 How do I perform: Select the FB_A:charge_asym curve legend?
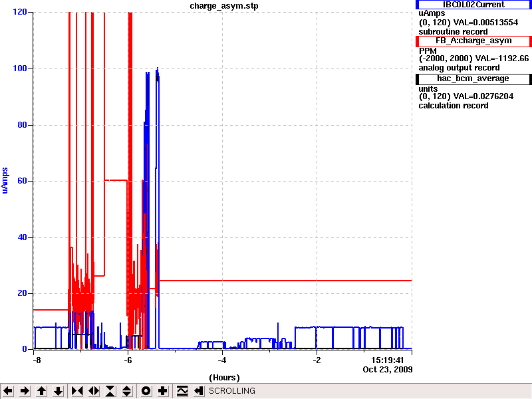pyautogui.click(x=473, y=41)
